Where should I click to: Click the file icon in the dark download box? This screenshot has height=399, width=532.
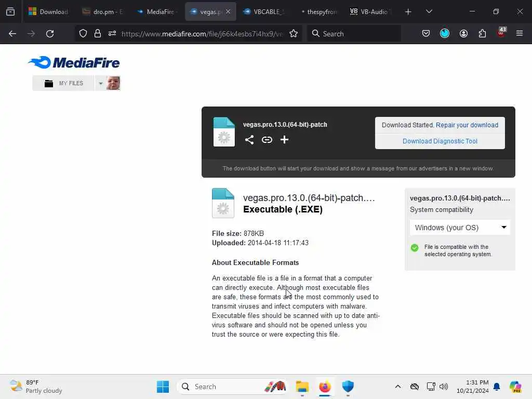click(x=224, y=132)
